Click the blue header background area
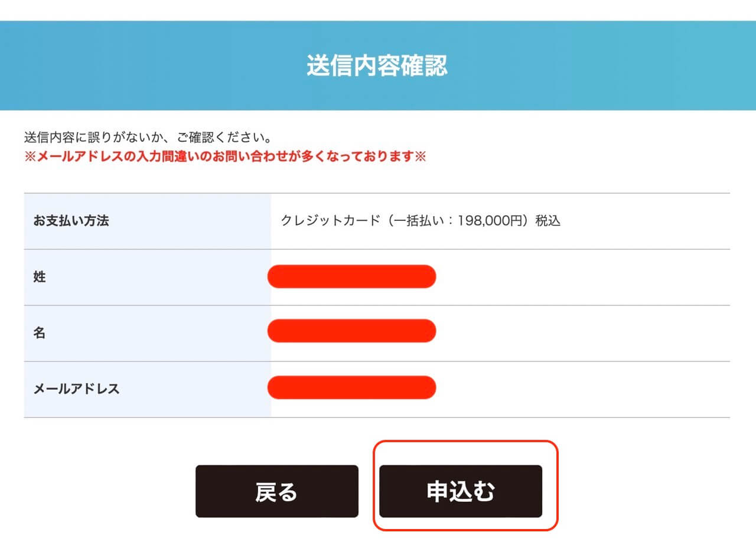 click(x=118, y=66)
